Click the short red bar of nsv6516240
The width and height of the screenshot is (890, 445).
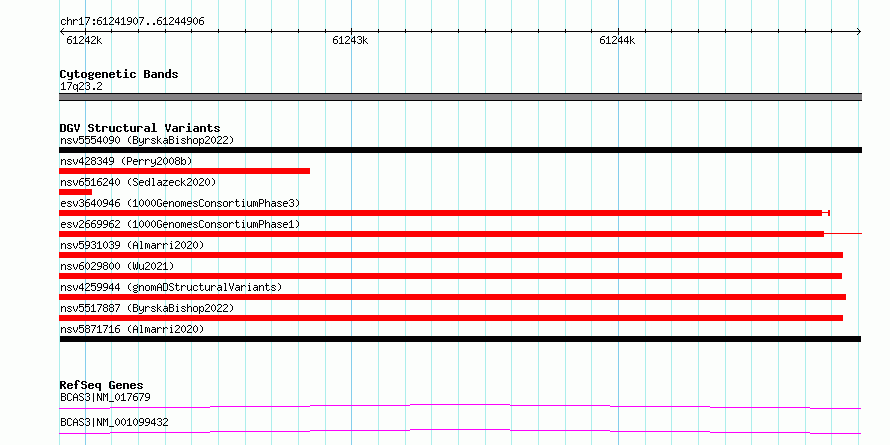point(75,192)
